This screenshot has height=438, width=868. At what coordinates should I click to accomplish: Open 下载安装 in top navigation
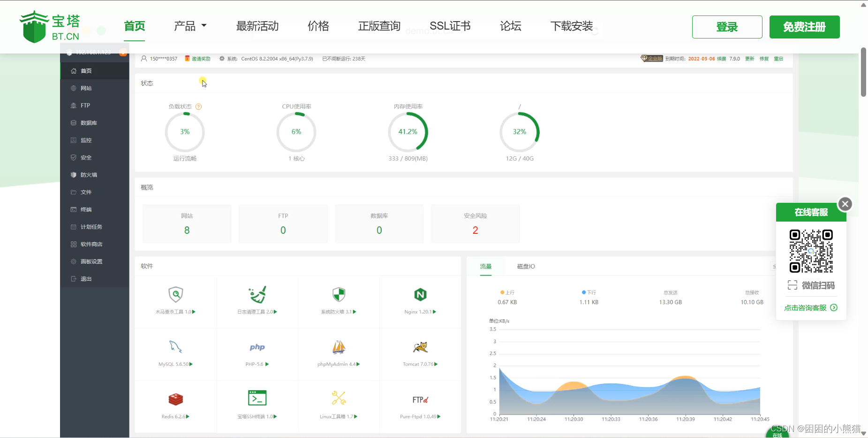pos(572,26)
